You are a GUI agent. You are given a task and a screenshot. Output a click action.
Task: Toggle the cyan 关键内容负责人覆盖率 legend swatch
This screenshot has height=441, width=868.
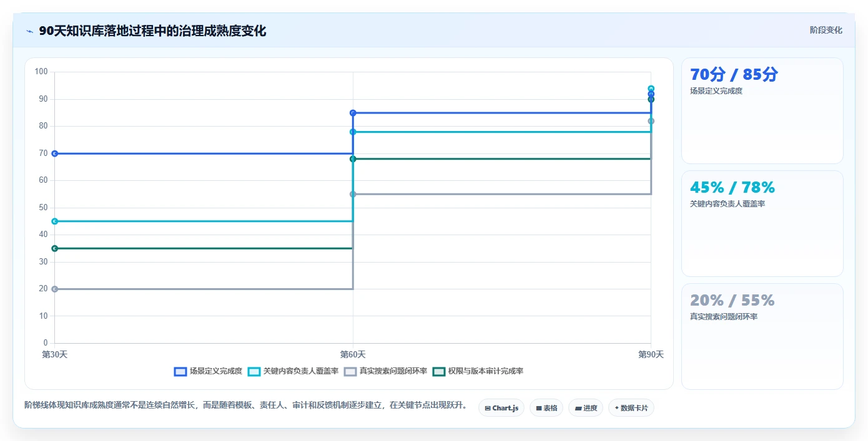(254, 371)
